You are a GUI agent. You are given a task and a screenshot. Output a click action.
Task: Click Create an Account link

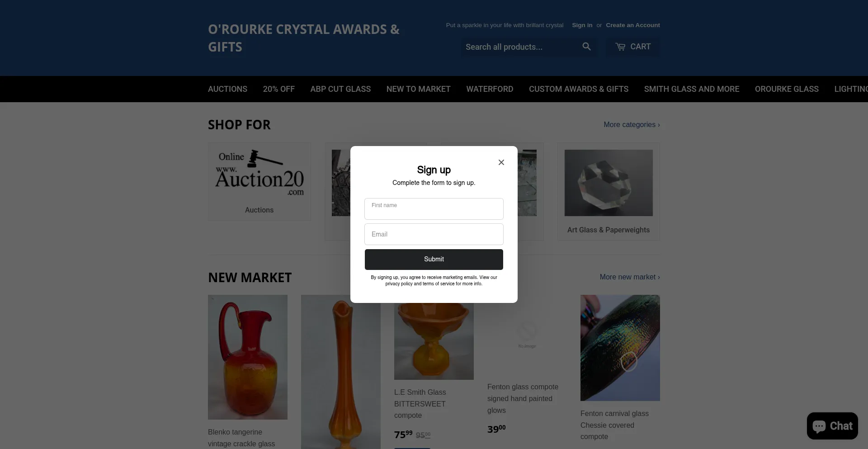633,25
